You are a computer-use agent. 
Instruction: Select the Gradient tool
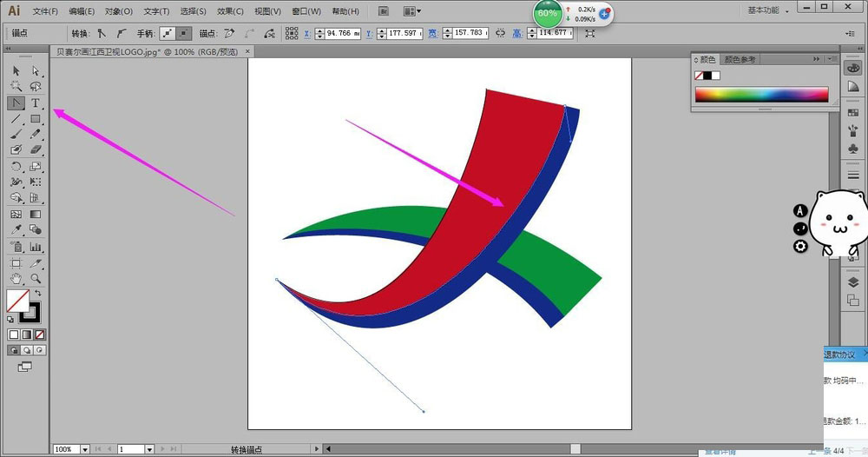pos(36,214)
